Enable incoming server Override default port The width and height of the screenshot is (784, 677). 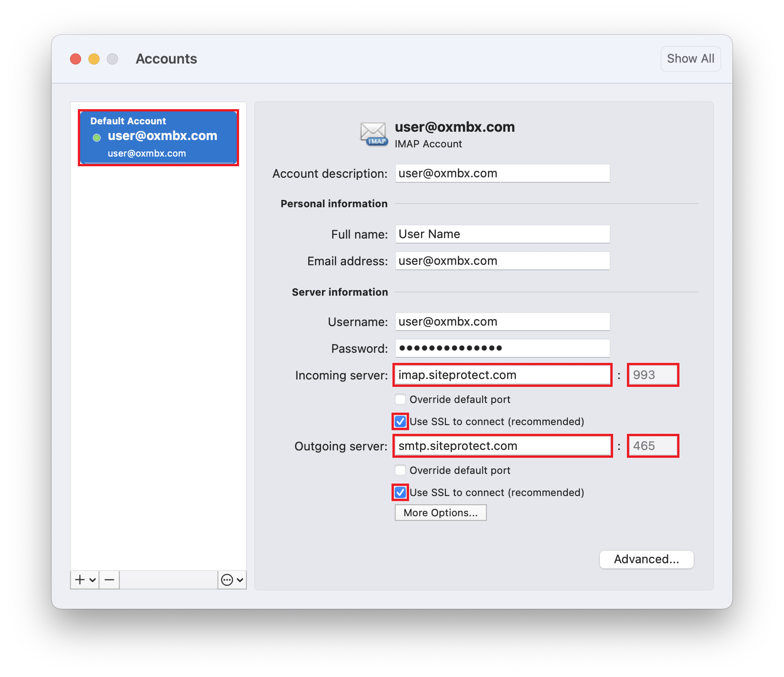(x=400, y=399)
